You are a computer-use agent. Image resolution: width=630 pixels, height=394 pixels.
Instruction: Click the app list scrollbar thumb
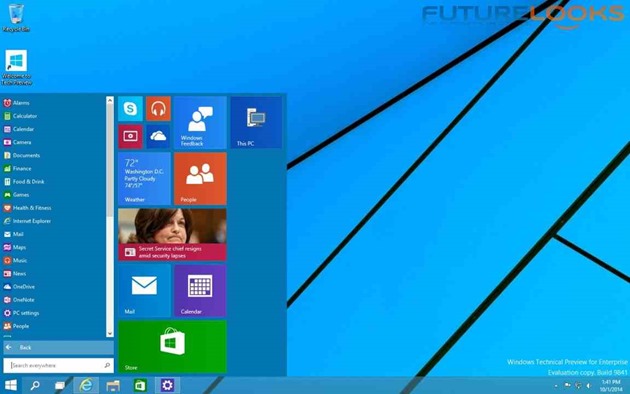click(110, 161)
